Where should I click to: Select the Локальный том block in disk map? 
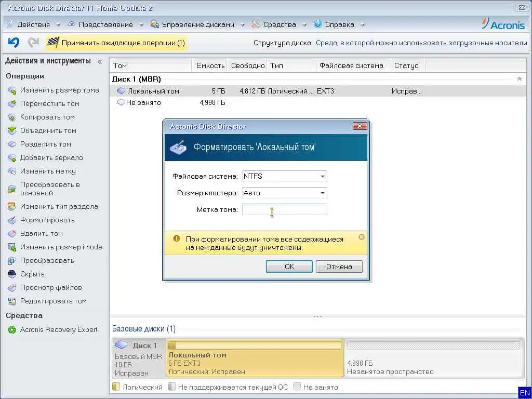click(255, 358)
